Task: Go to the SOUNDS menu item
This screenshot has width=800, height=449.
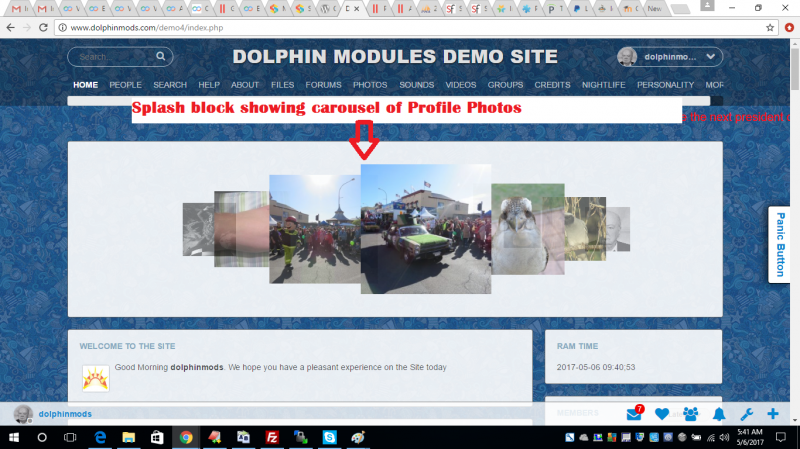Action: pos(416,85)
